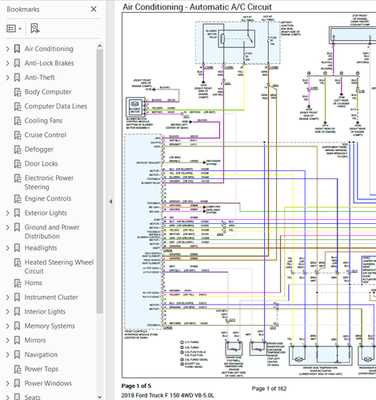Open the Air Conditioning bookmark
Screen dimensions: 376x400
[x=49, y=49]
